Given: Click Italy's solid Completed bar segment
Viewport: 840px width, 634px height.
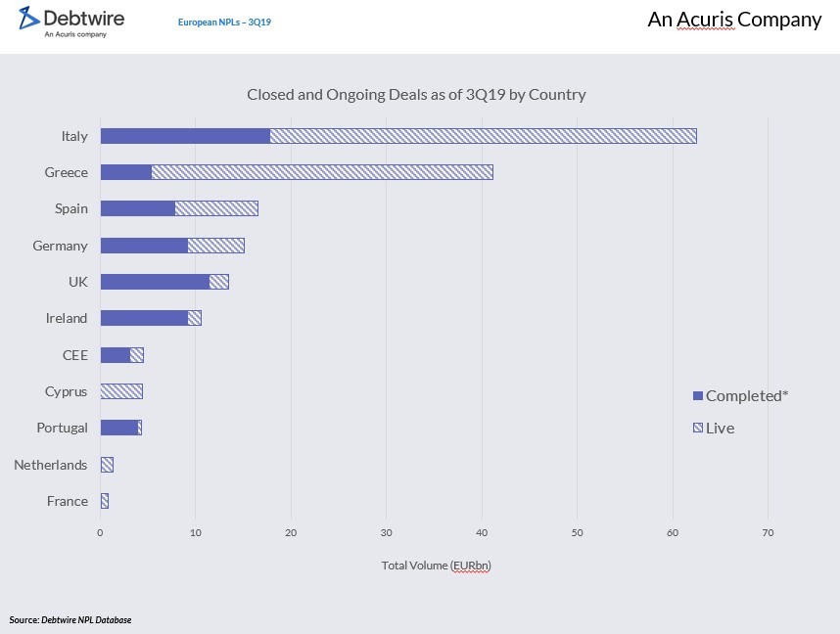Looking at the screenshot, I should click(185, 136).
